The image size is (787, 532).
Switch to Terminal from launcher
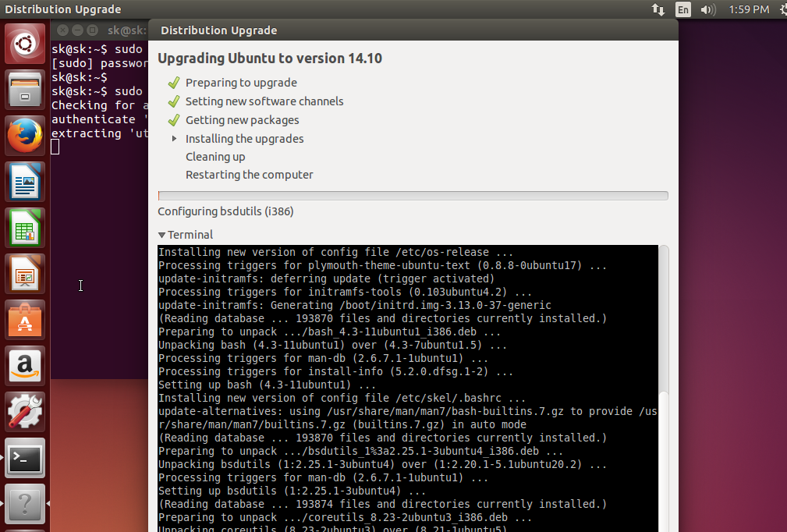(x=25, y=458)
